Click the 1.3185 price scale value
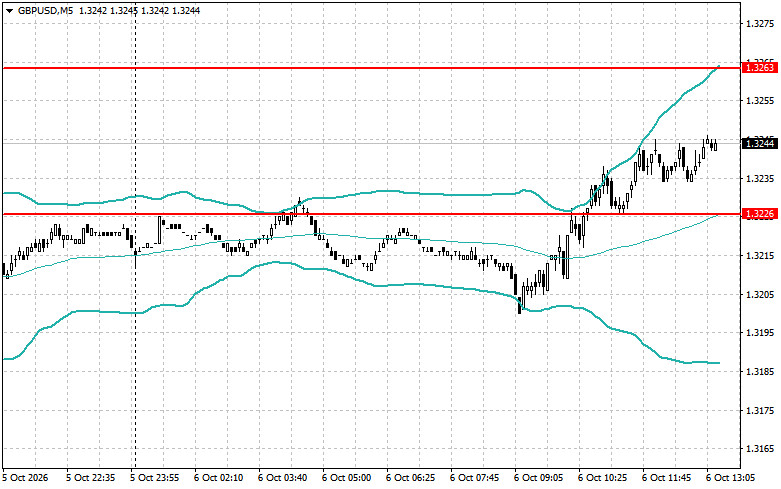Screen dimensions: 781x489 coord(761,371)
